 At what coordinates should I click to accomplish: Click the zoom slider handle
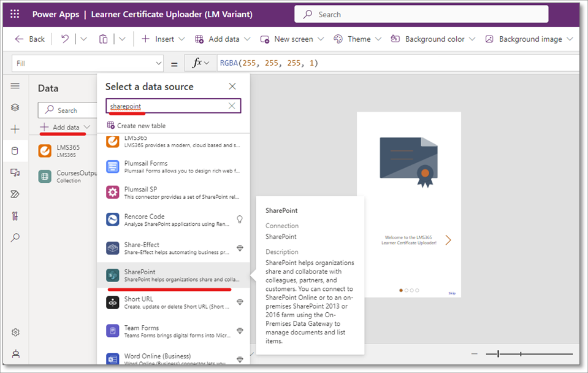point(498,354)
